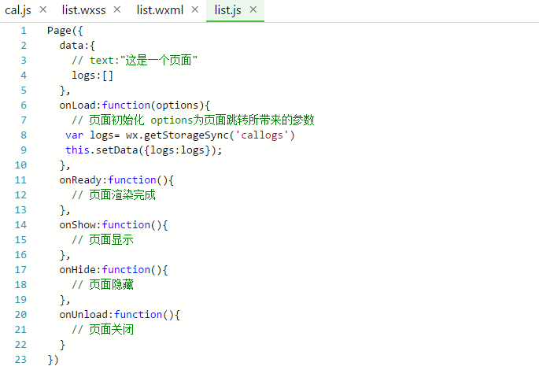Click 'onReady:function(){' line
Viewport: 539px width, 392px height.
[116, 179]
